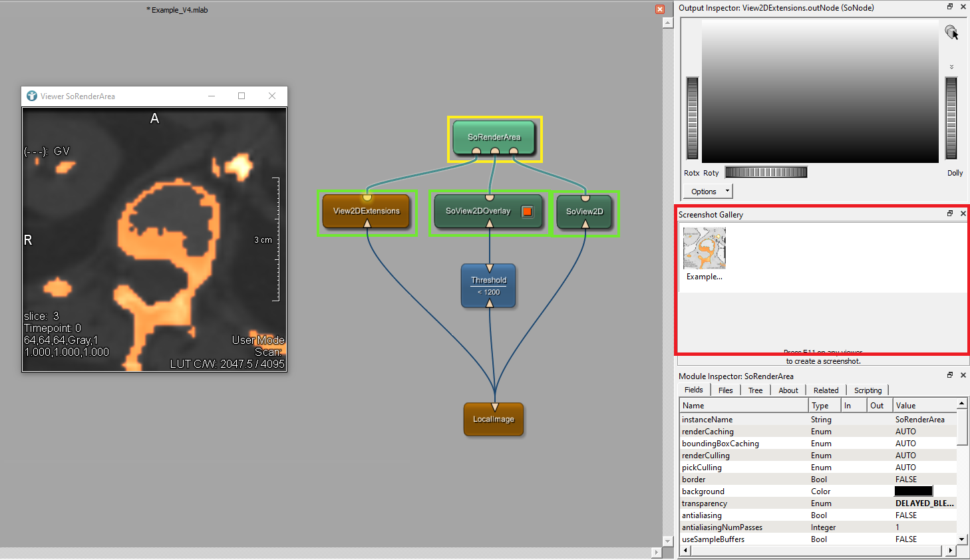Click the Name column header
Viewport: 970px width, 560px height.
pyautogui.click(x=743, y=406)
